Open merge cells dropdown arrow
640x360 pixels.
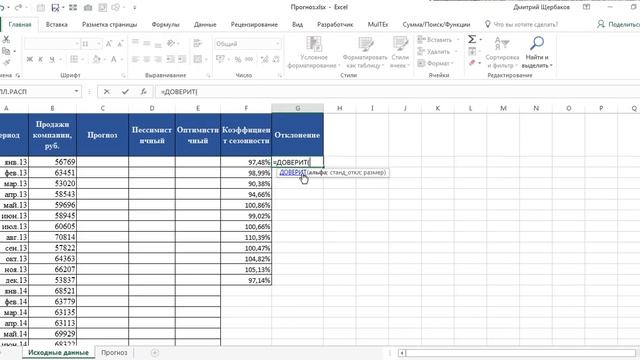207,60
